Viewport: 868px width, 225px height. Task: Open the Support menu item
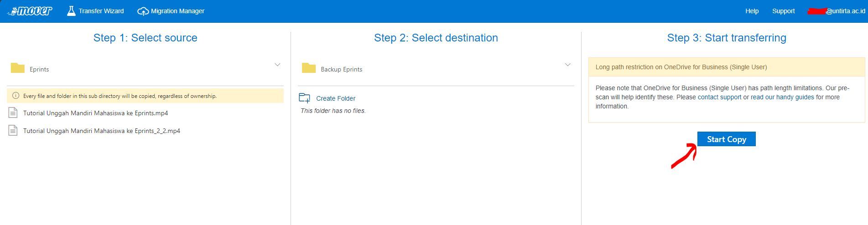[x=783, y=11]
